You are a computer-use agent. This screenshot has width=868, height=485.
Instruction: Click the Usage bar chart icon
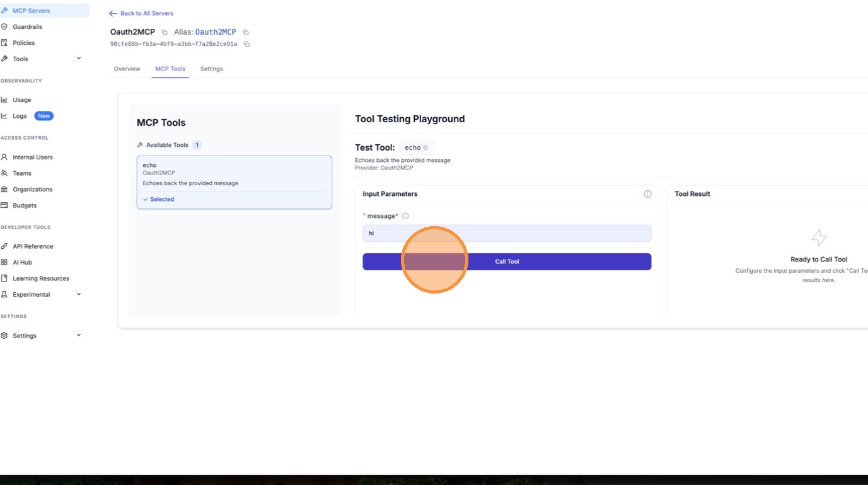click(4, 100)
